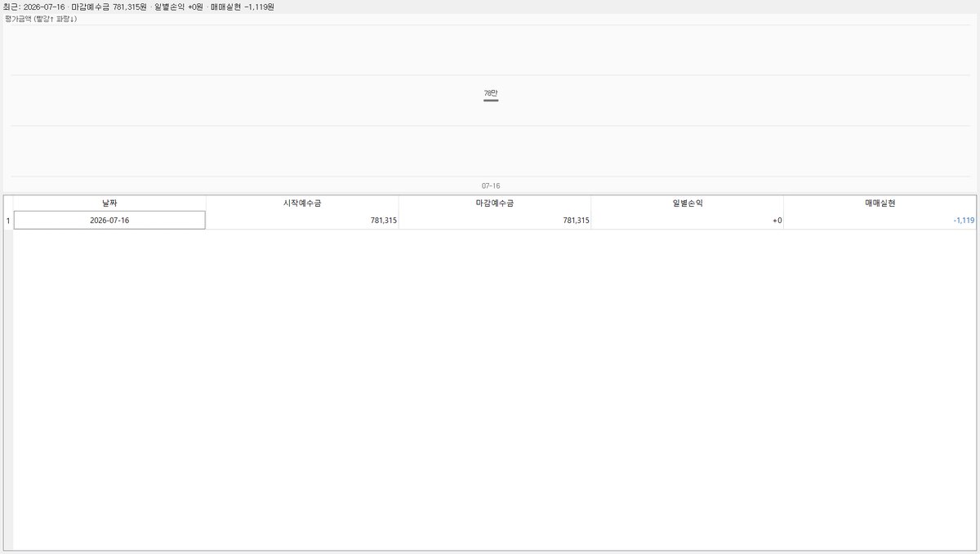Select the 781,315 cell under 마감예수금 column
The image size is (980, 554).
click(x=495, y=221)
